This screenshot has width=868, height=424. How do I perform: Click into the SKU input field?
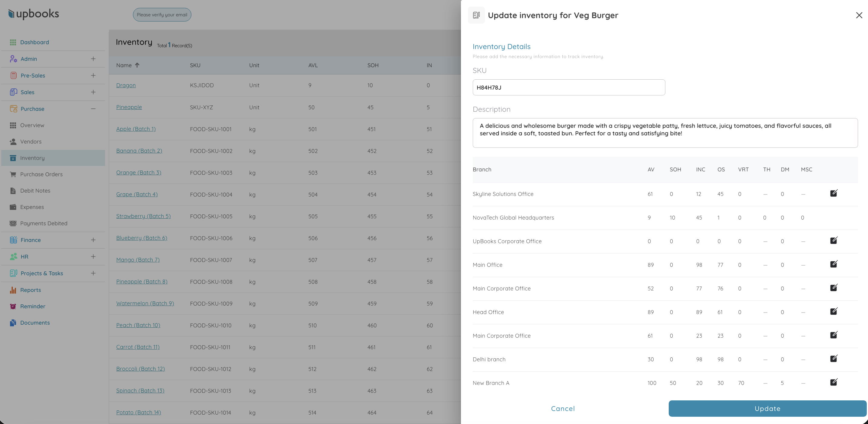coord(568,87)
